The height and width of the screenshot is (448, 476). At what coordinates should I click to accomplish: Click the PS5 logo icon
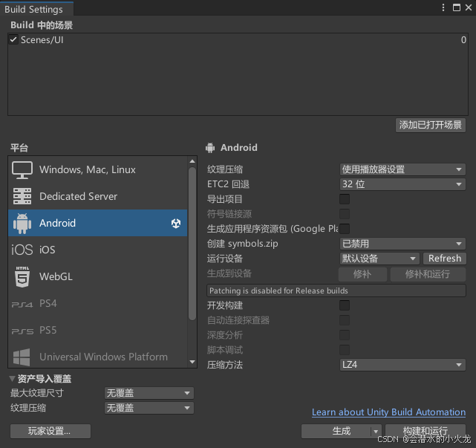[x=22, y=331]
